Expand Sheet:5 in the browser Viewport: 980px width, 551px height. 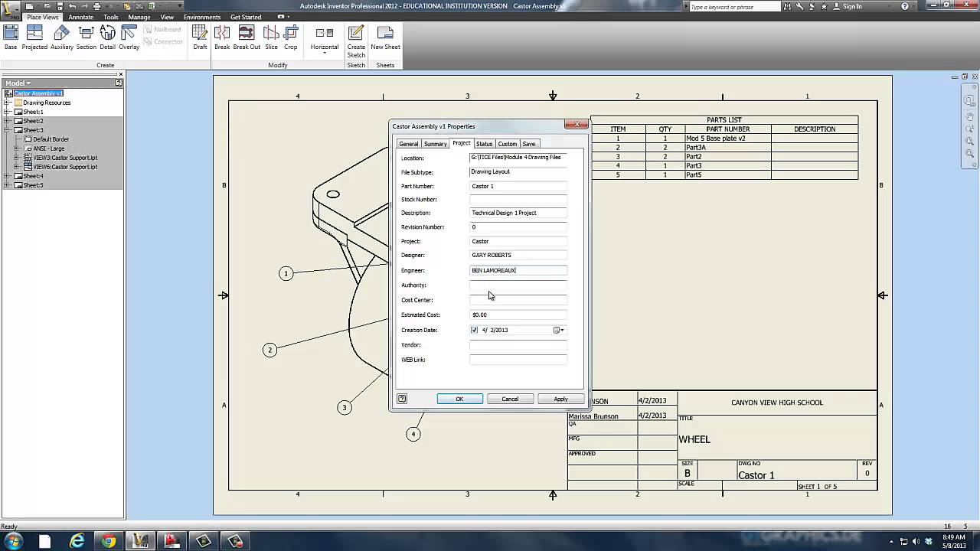click(x=7, y=185)
